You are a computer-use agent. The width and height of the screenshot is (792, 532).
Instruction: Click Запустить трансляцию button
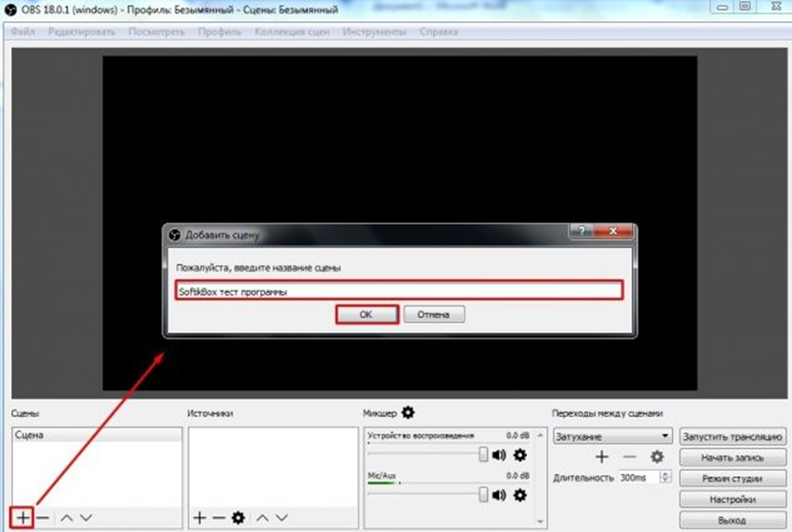tap(732, 436)
